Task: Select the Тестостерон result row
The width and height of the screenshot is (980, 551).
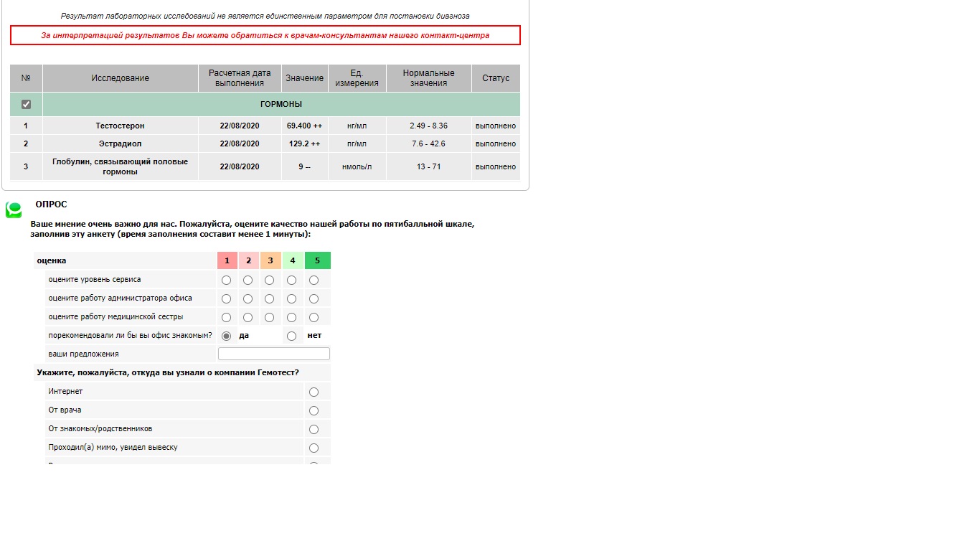Action: [x=120, y=126]
